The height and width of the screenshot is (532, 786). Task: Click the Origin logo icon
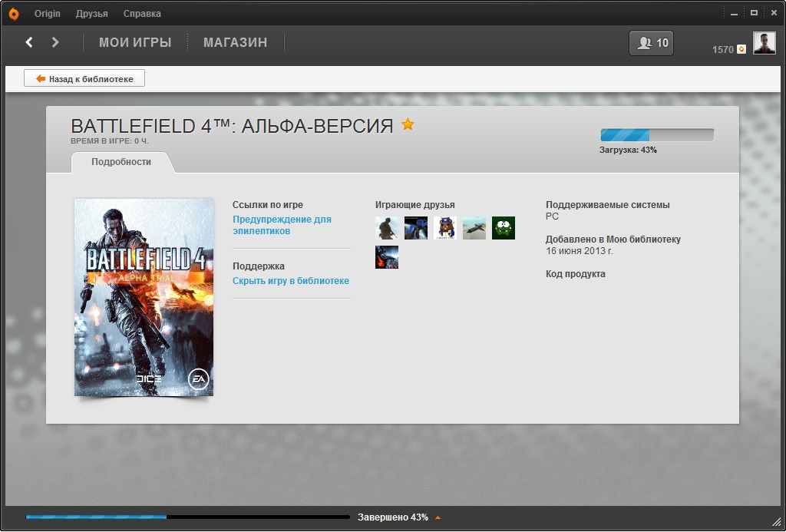point(14,14)
